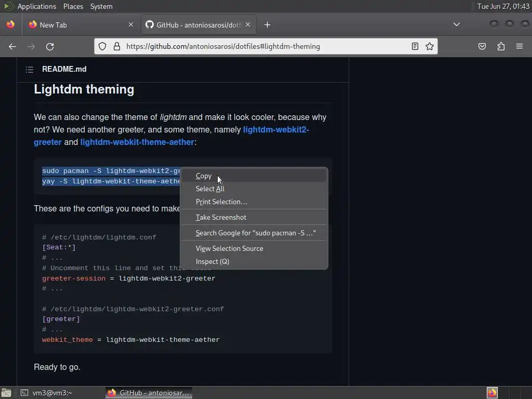Click the "Ready to go." paragraph
This screenshot has height=399, width=532.
click(x=57, y=367)
